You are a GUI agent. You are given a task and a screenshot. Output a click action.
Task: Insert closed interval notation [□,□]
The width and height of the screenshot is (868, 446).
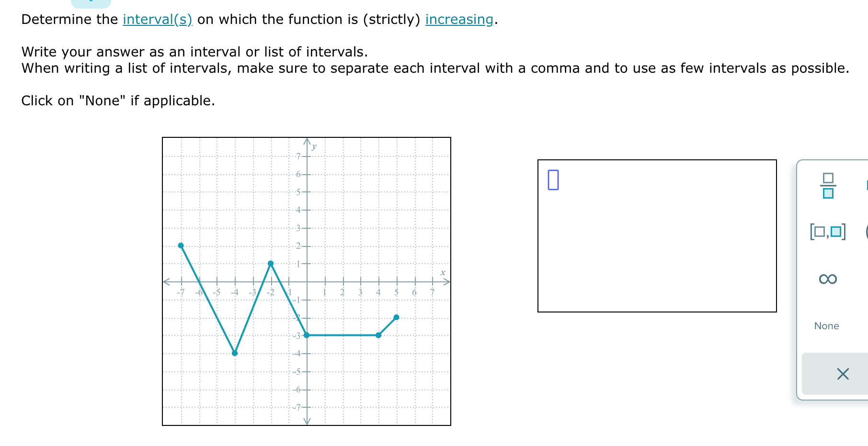click(x=827, y=233)
